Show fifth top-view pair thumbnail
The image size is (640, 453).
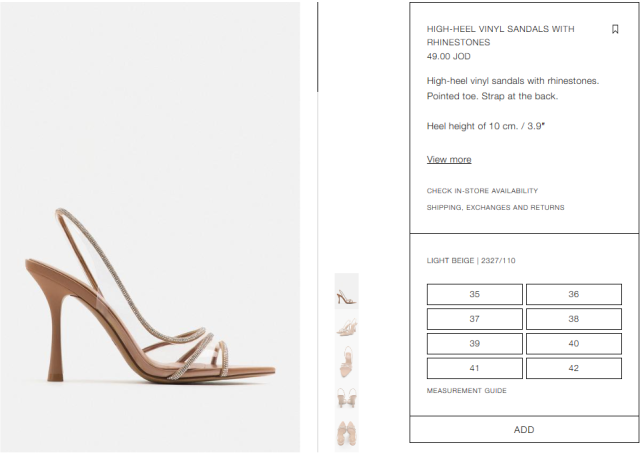[x=347, y=434]
